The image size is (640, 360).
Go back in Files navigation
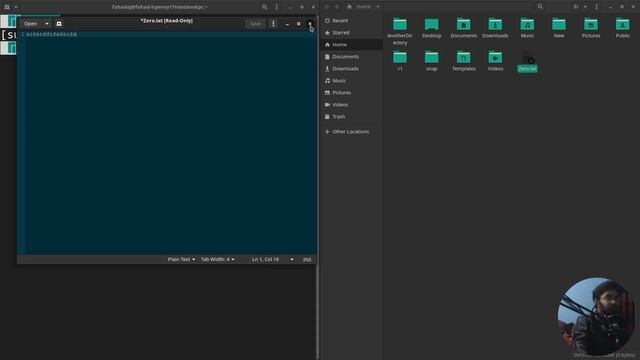click(x=327, y=7)
